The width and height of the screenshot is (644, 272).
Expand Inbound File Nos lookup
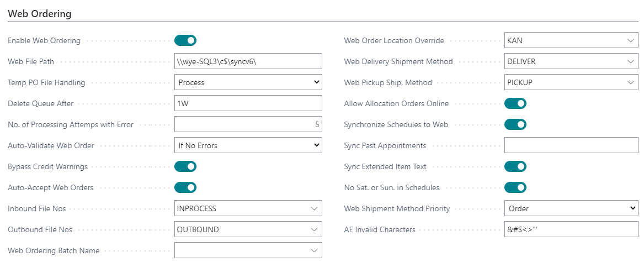point(315,208)
